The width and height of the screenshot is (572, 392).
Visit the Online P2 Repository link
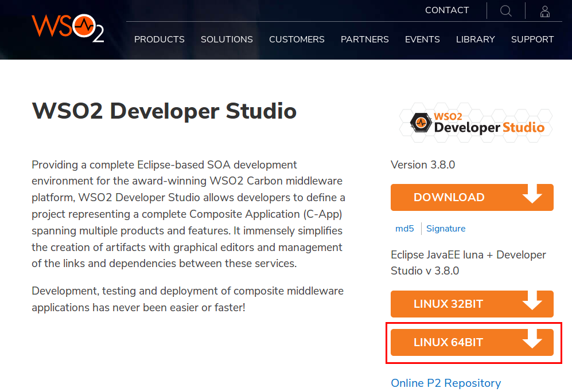(446, 383)
